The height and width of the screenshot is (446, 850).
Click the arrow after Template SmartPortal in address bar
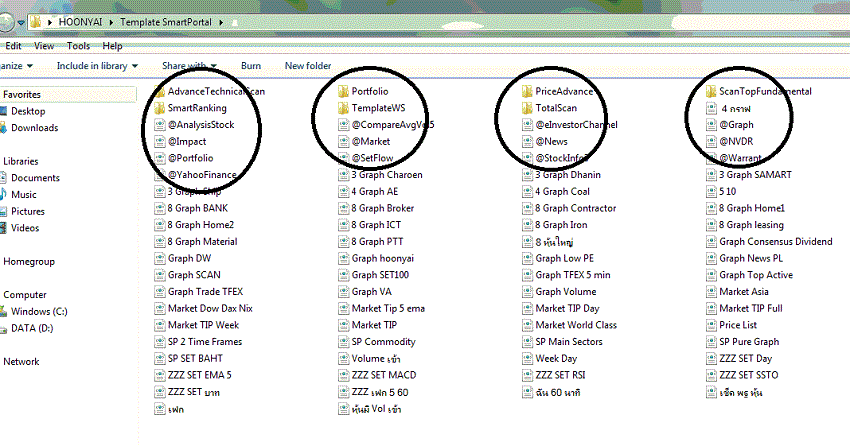click(x=221, y=22)
